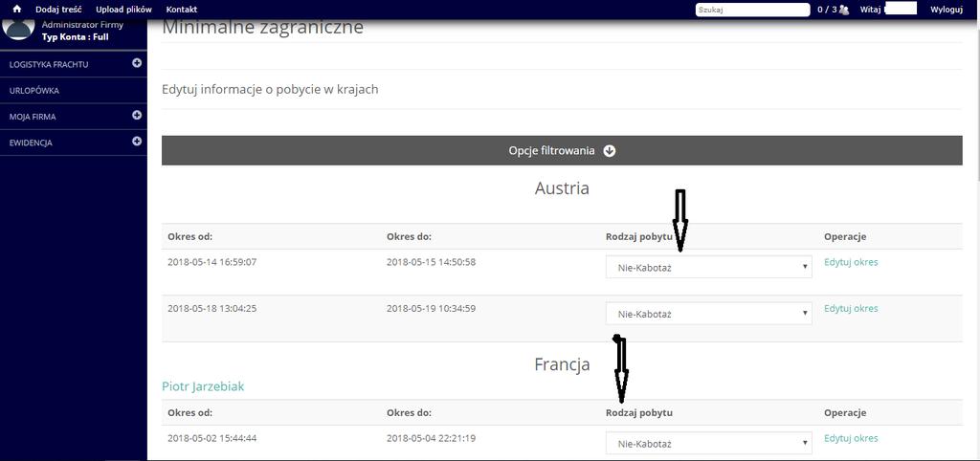Click date 2018-05-14 16:59:07
980x461 pixels.
[x=212, y=262]
